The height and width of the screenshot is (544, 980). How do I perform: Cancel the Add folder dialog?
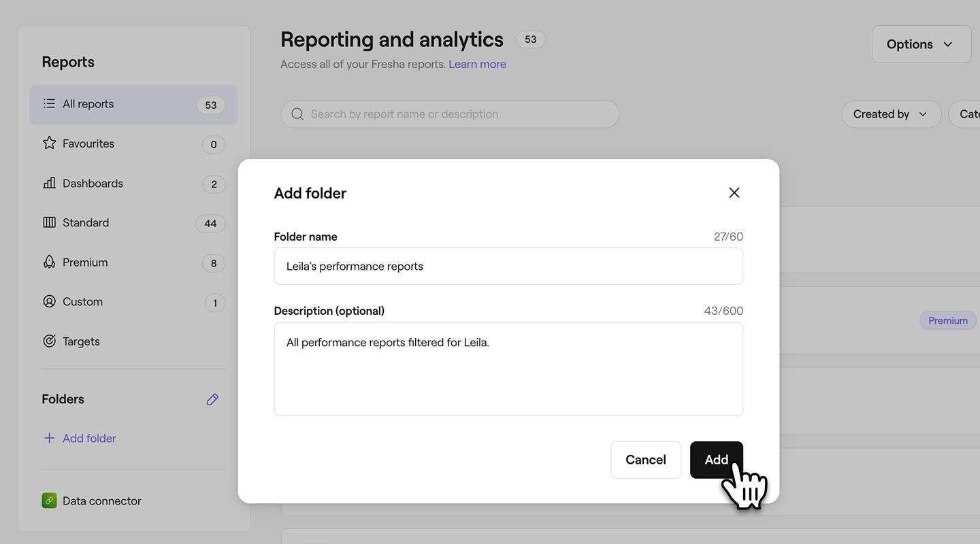[x=645, y=460]
